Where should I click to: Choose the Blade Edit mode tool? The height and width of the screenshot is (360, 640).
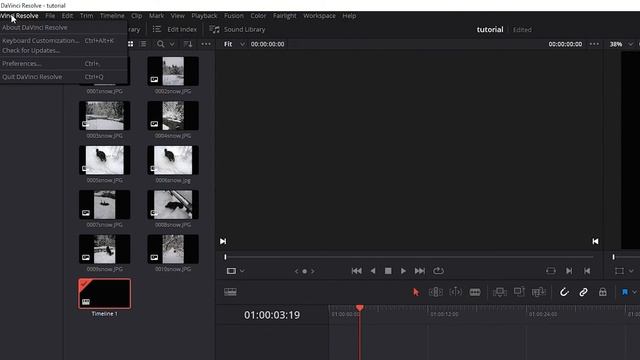475,292
